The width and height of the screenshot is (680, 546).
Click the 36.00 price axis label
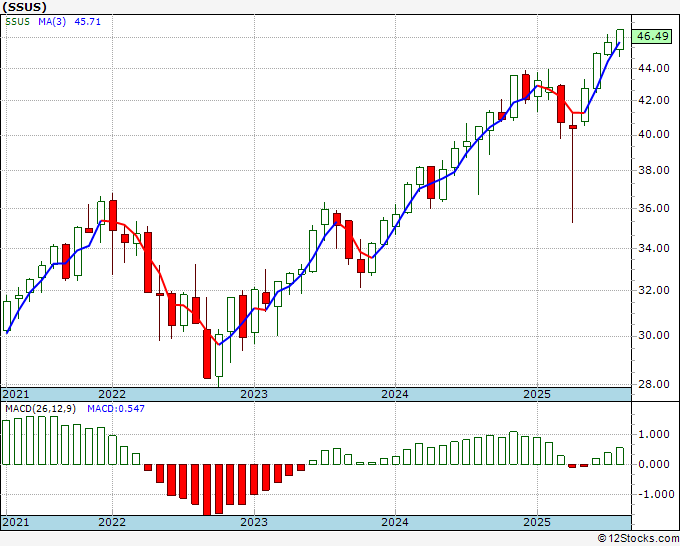coord(654,208)
